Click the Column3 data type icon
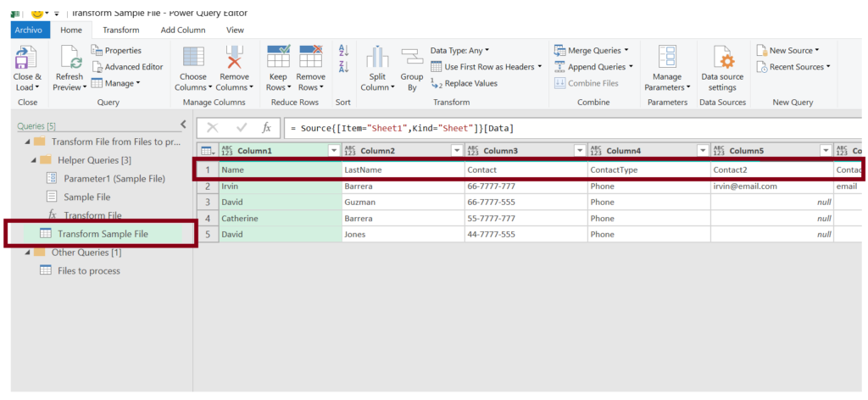Screen dimensions: 868x400 (473, 151)
